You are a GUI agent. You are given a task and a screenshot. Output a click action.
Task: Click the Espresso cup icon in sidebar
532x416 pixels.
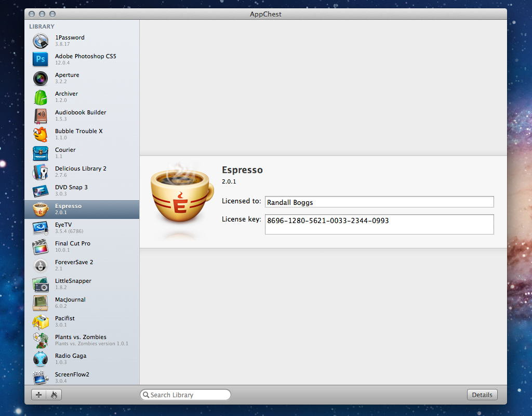(x=41, y=209)
